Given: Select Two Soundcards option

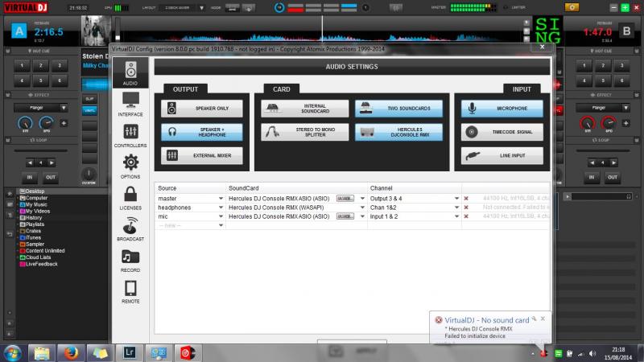Looking at the screenshot, I should 398,109.
